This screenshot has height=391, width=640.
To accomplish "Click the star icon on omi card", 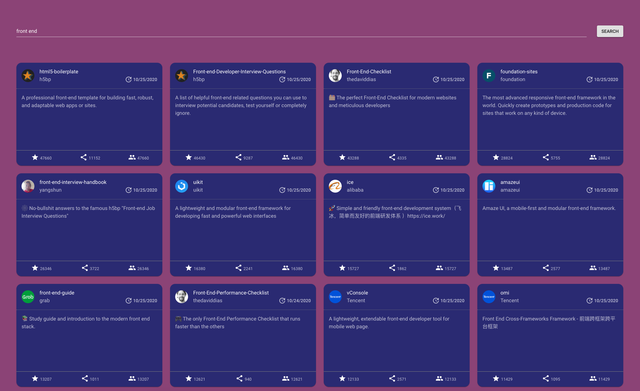I will [496, 378].
